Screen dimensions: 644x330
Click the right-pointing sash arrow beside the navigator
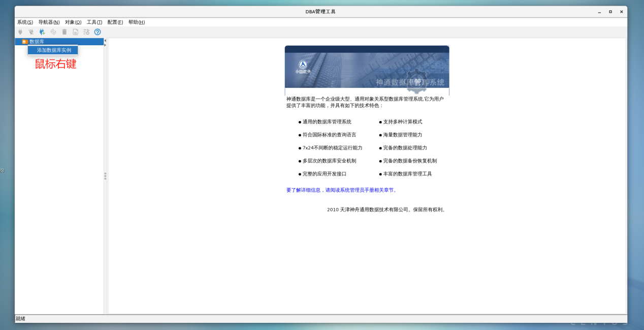[x=105, y=45]
